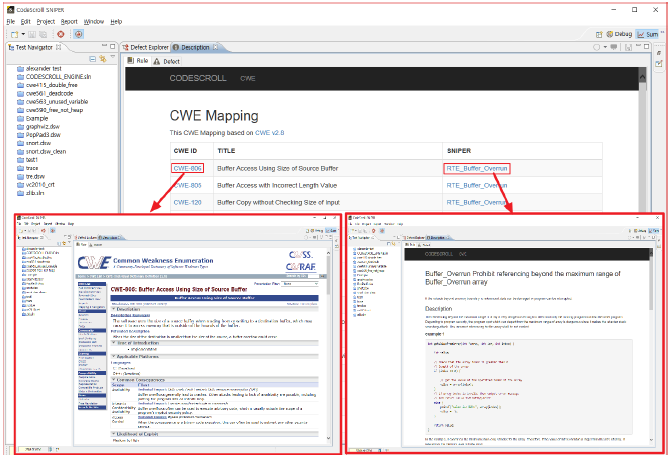Maximize the Description view

click(x=647, y=47)
